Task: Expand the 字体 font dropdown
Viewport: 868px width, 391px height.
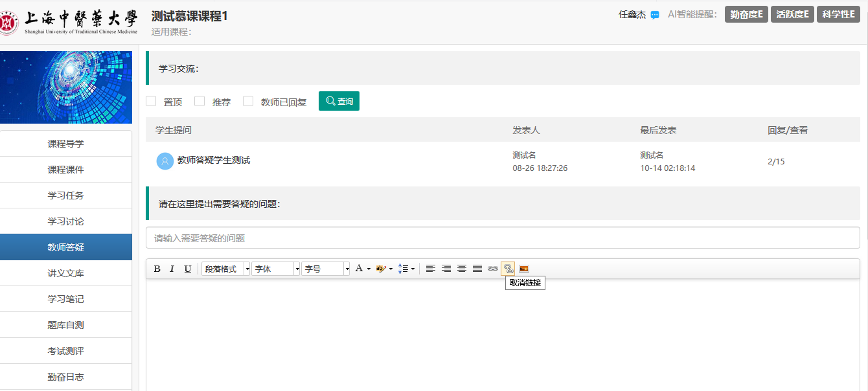Action: tap(276, 269)
